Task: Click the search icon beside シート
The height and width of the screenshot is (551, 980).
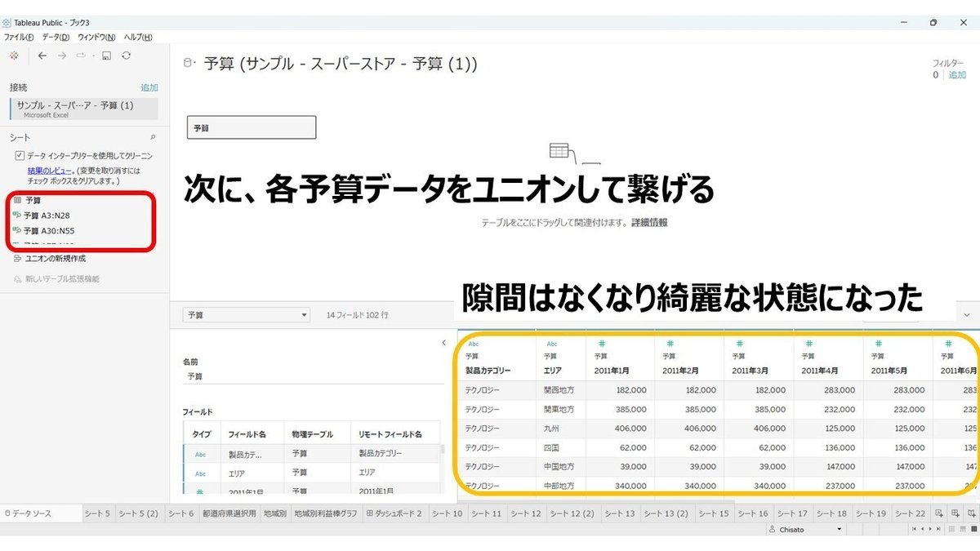Action: (153, 137)
